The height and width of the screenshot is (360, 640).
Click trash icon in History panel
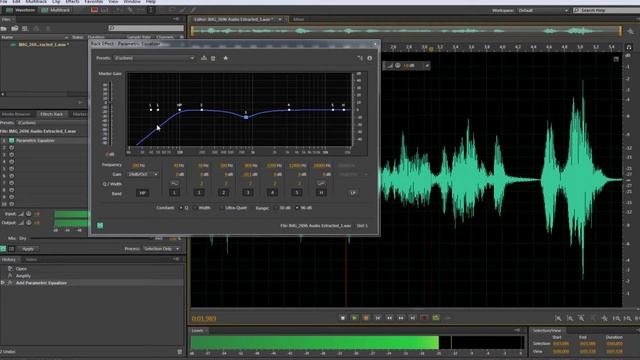[180, 351]
